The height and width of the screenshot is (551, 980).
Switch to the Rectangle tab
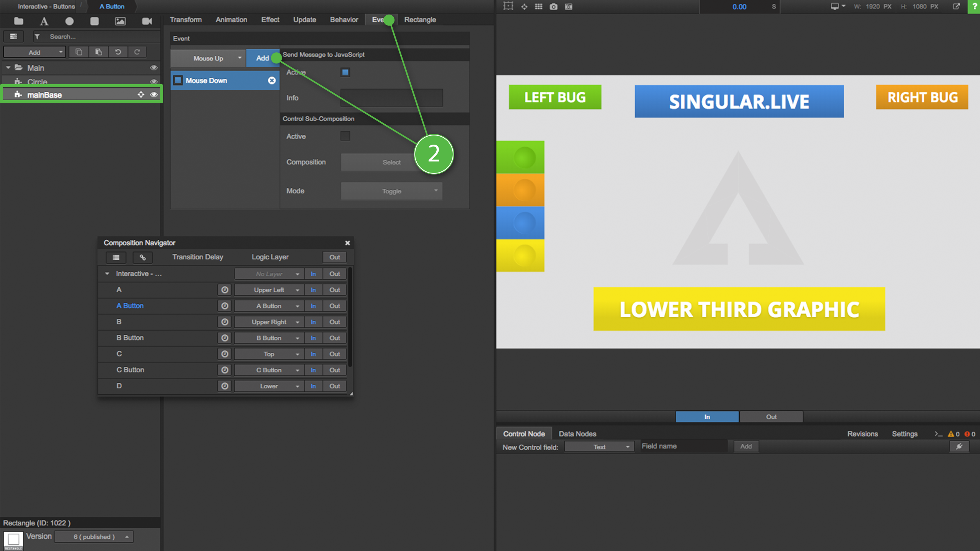click(420, 20)
